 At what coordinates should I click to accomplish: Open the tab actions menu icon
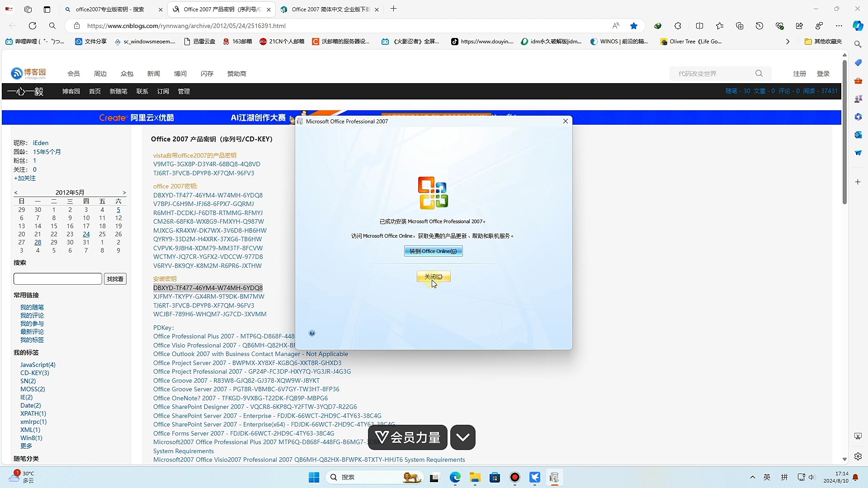tap(47, 9)
